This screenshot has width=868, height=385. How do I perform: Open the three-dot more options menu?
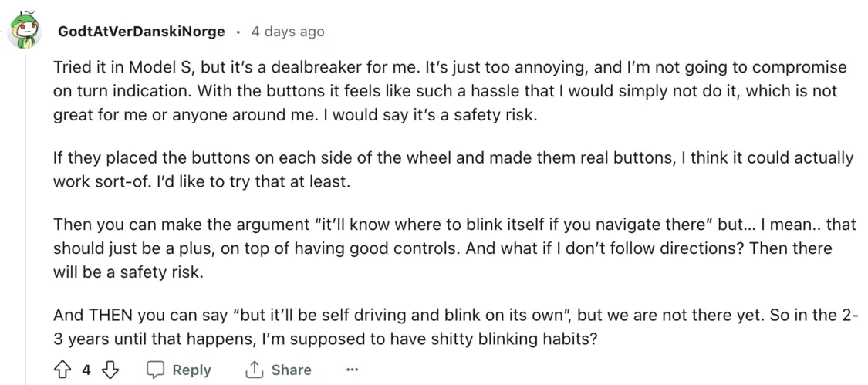[x=352, y=370]
